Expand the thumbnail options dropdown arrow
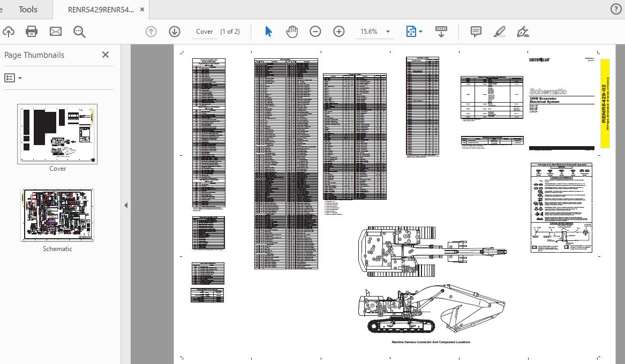 point(20,78)
